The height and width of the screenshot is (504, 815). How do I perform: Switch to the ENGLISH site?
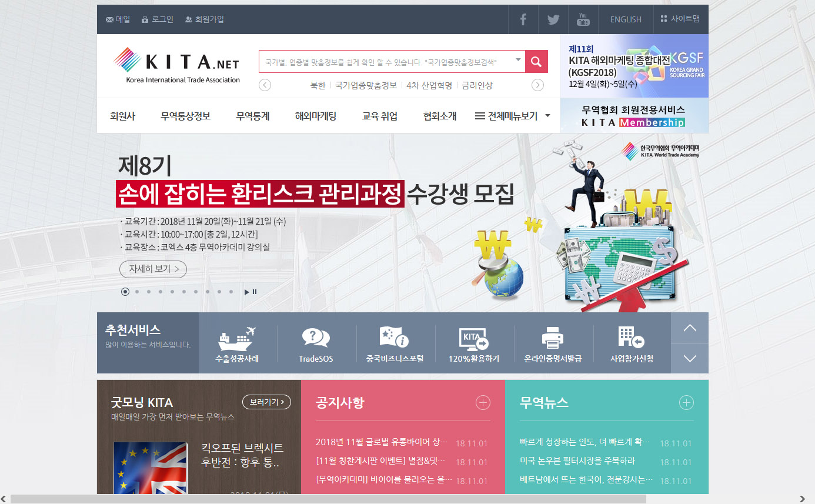click(x=626, y=19)
